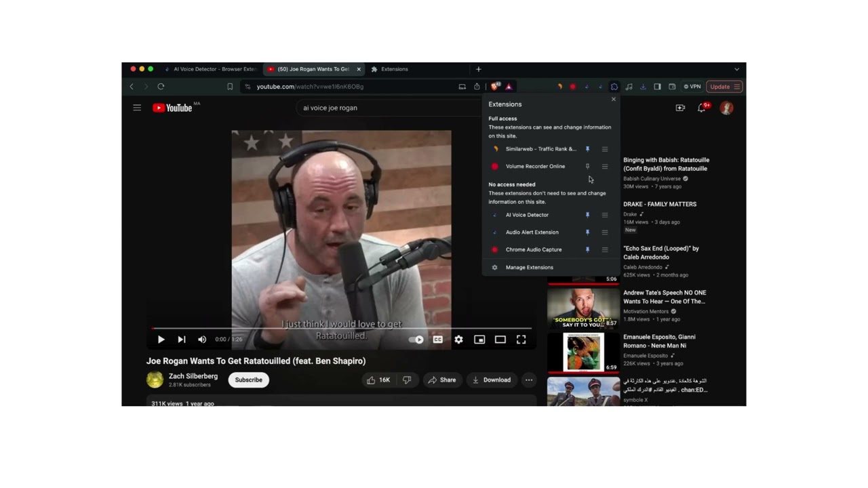Open the tab search chevron
The width and height of the screenshot is (868, 488).
point(736,69)
